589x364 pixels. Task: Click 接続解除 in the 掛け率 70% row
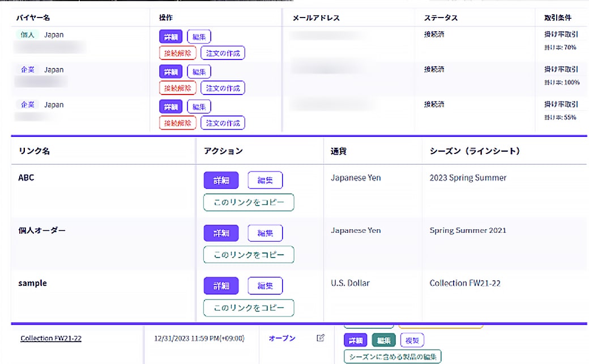(x=178, y=53)
